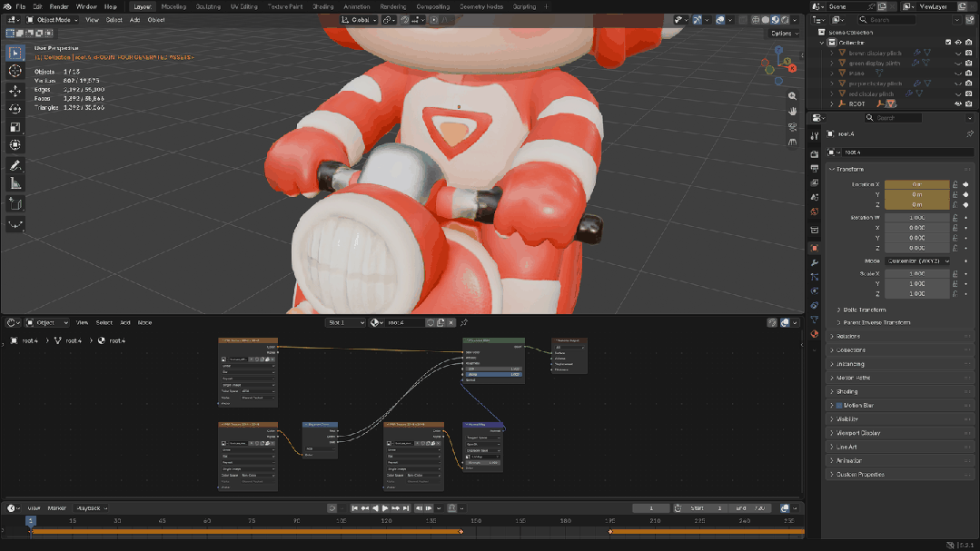This screenshot has height=551, width=980.
Task: Toggle camera view icon in viewport
Action: [793, 127]
